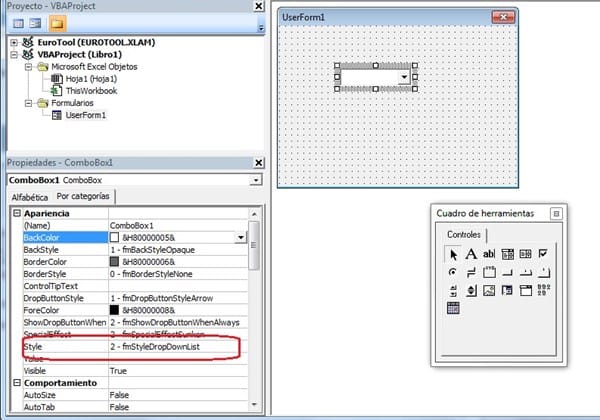This screenshot has height=420, width=600.
Task: Pick the TextBox control labeled abl
Action: pos(489,254)
